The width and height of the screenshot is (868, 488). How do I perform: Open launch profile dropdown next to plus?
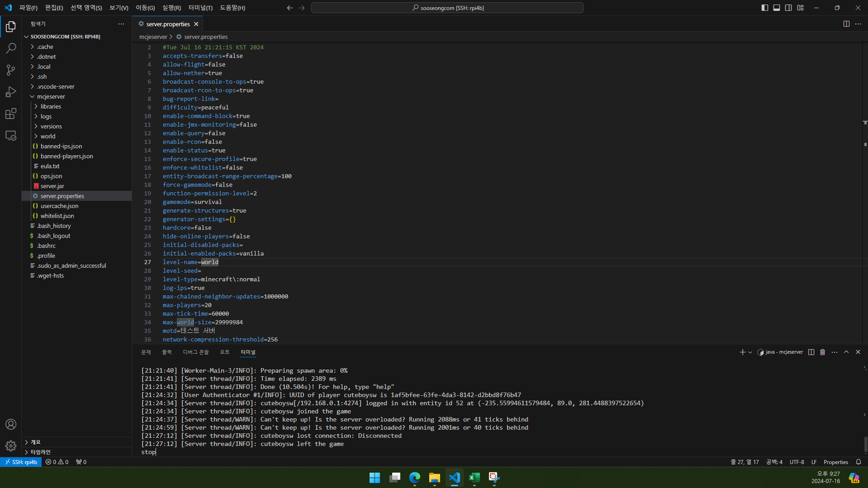[750, 352]
